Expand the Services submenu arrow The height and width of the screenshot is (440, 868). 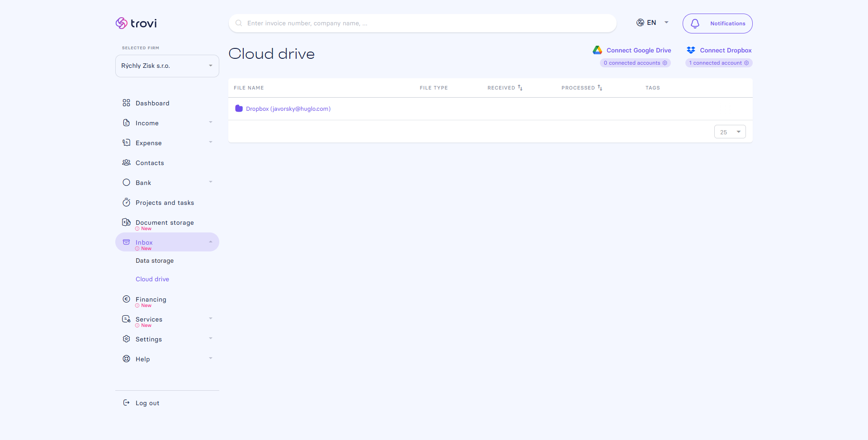click(211, 319)
